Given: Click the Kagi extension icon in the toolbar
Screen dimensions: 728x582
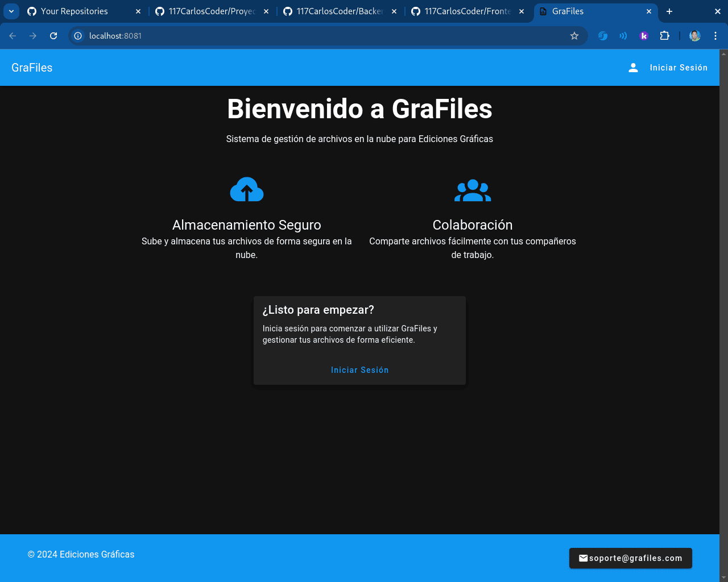Looking at the screenshot, I should (643, 35).
